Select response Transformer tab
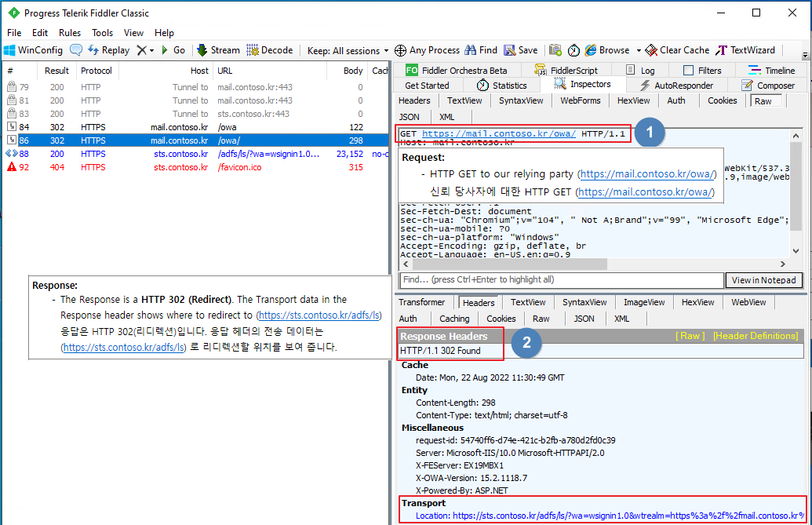812x525 pixels. (x=421, y=302)
